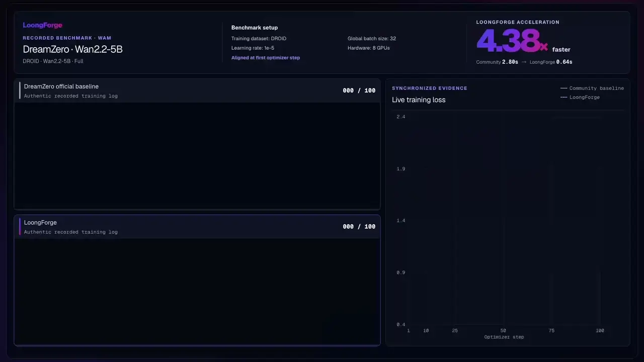
Task: Select the 'DreamZero · Wan2.2-5B' title
Action: coord(72,49)
